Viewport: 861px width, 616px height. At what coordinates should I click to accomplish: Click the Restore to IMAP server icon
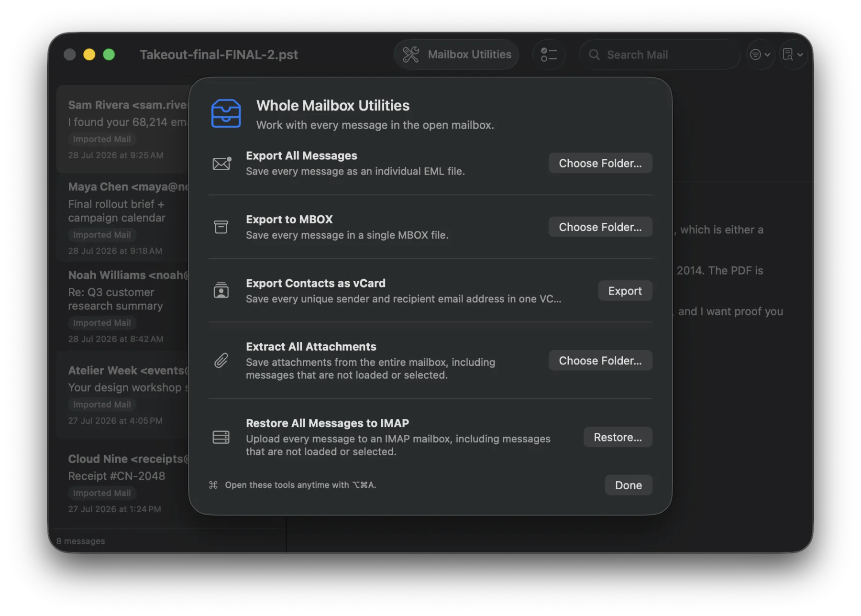221,437
